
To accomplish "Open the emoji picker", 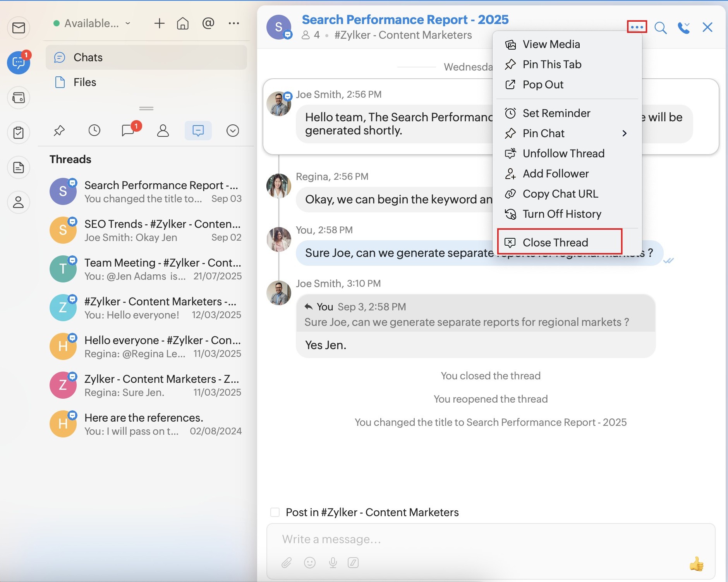I will (310, 562).
